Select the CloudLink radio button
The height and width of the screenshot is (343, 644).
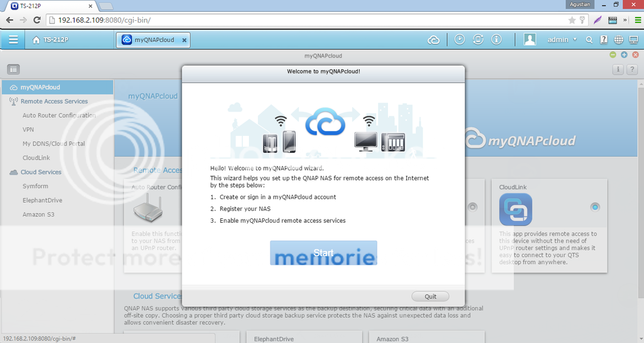pyautogui.click(x=595, y=207)
